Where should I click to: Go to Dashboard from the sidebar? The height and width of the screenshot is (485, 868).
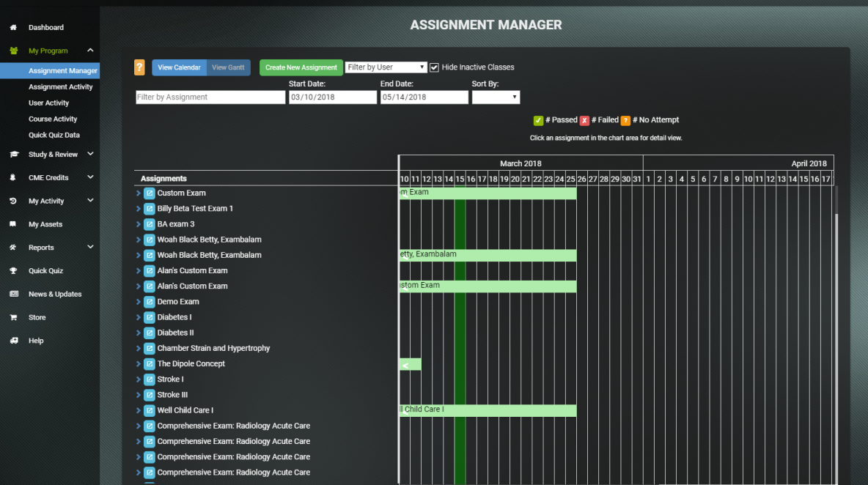pos(46,27)
